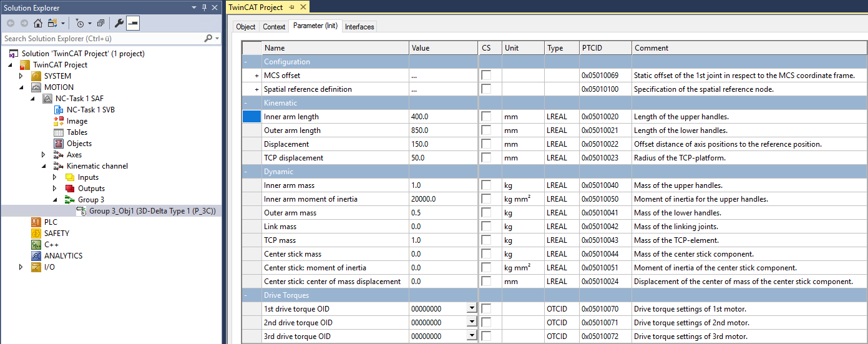
Task: Check the CS box for Inner arm length
Action: (485, 117)
